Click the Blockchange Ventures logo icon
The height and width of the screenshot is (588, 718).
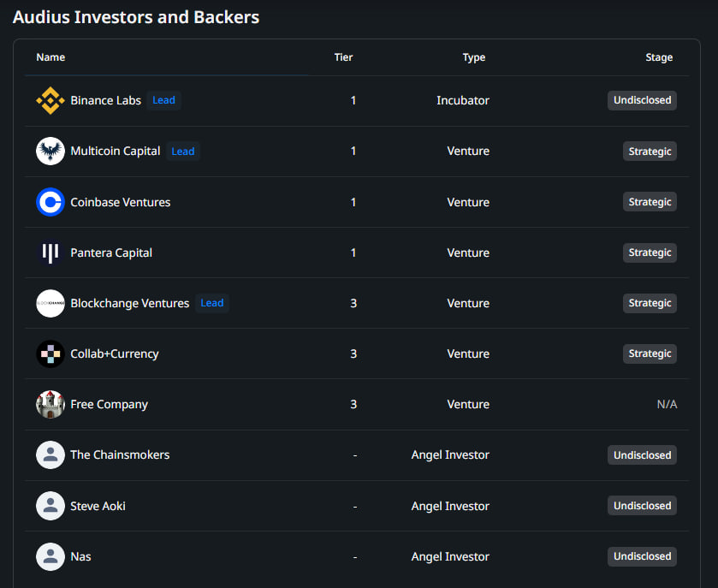[50, 303]
